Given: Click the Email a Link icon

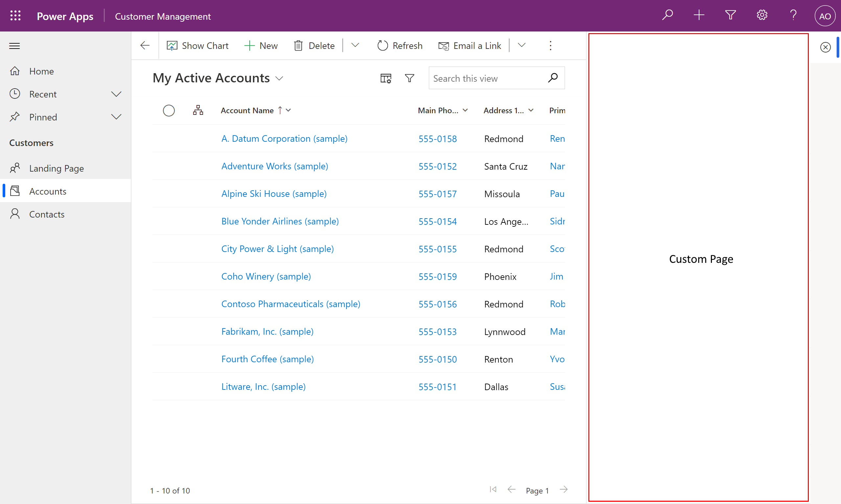Looking at the screenshot, I should pyautogui.click(x=444, y=46).
